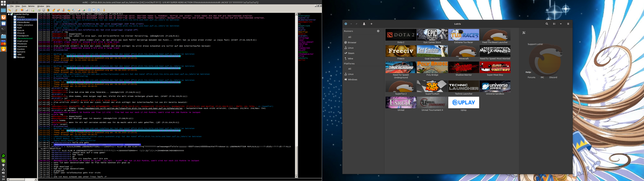644x181 pixels.
Task: Click the Discord help link
Action: (553, 77)
